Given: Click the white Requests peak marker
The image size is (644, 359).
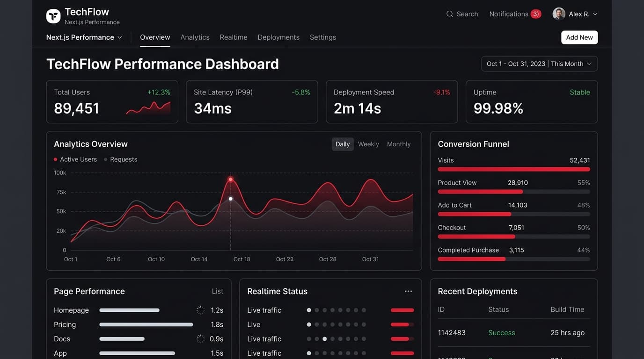Looking at the screenshot, I should tap(231, 199).
